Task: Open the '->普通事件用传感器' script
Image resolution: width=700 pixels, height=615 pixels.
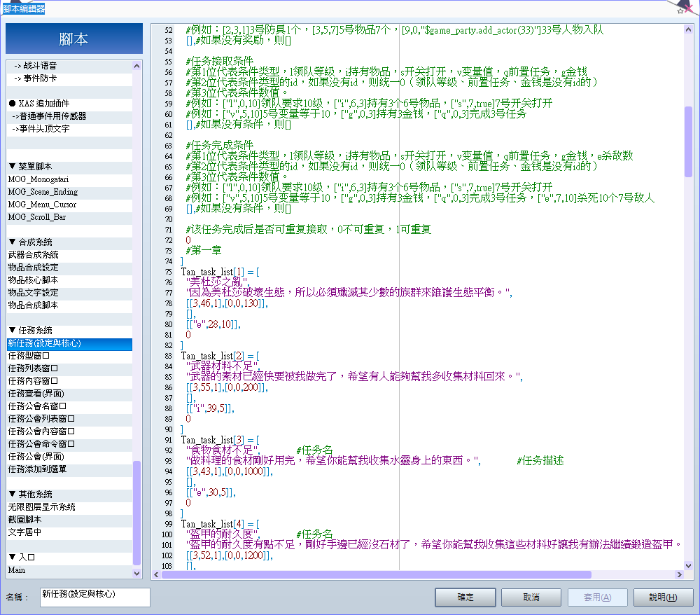Action: (69, 116)
